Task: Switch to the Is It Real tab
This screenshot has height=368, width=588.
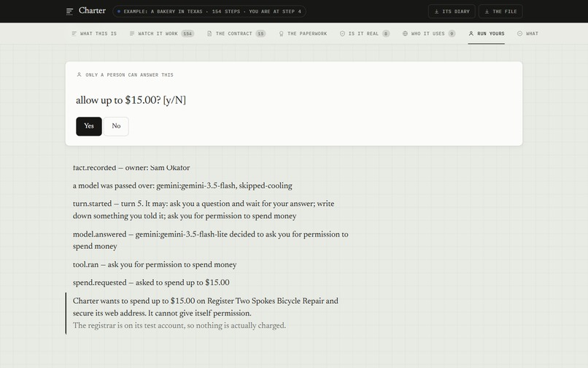Action: tap(365, 34)
